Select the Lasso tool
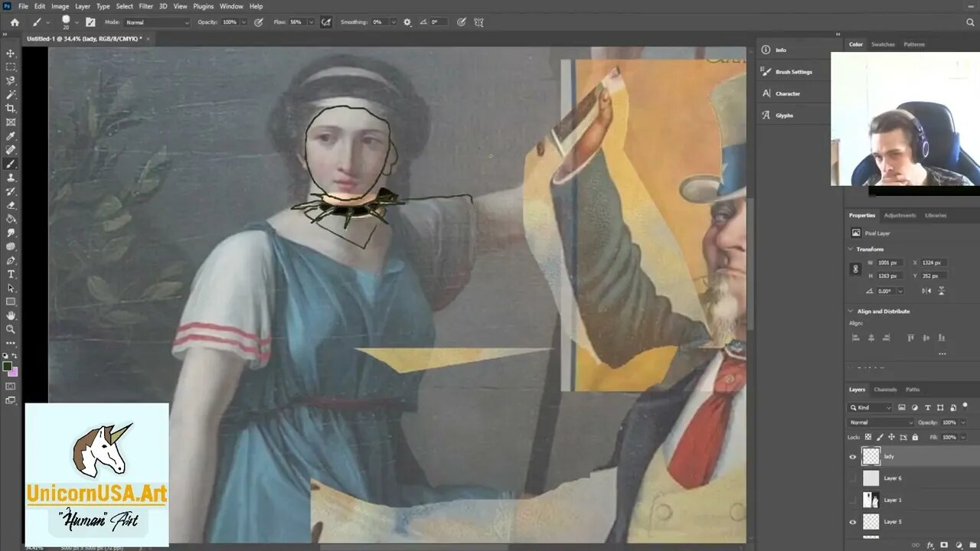The width and height of the screenshot is (980, 551). pyautogui.click(x=11, y=80)
